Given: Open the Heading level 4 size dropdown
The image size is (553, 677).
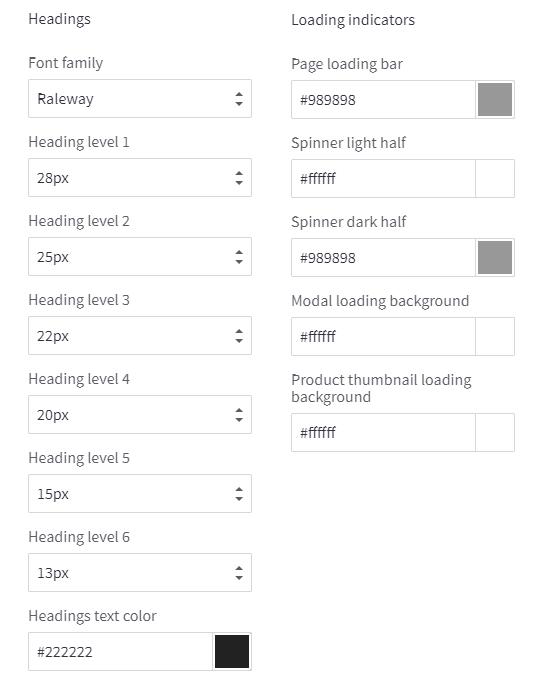Looking at the screenshot, I should (140, 414).
